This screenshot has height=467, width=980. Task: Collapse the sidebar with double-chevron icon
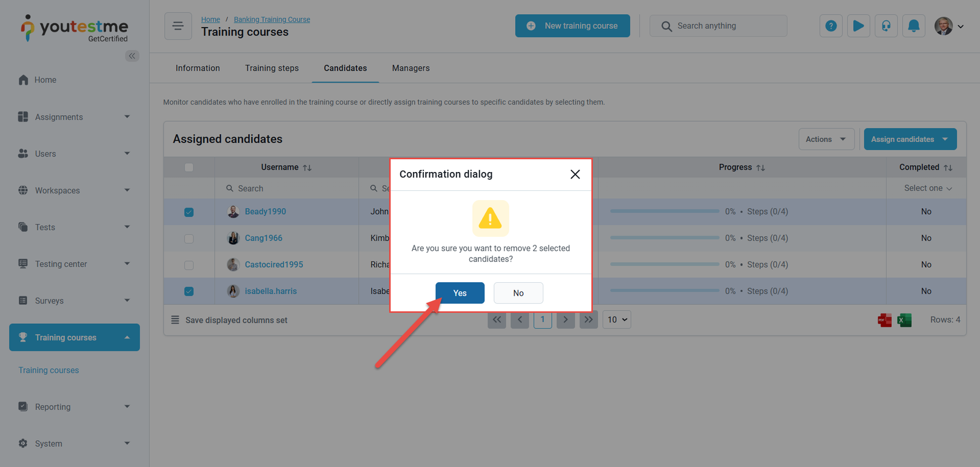click(x=132, y=56)
